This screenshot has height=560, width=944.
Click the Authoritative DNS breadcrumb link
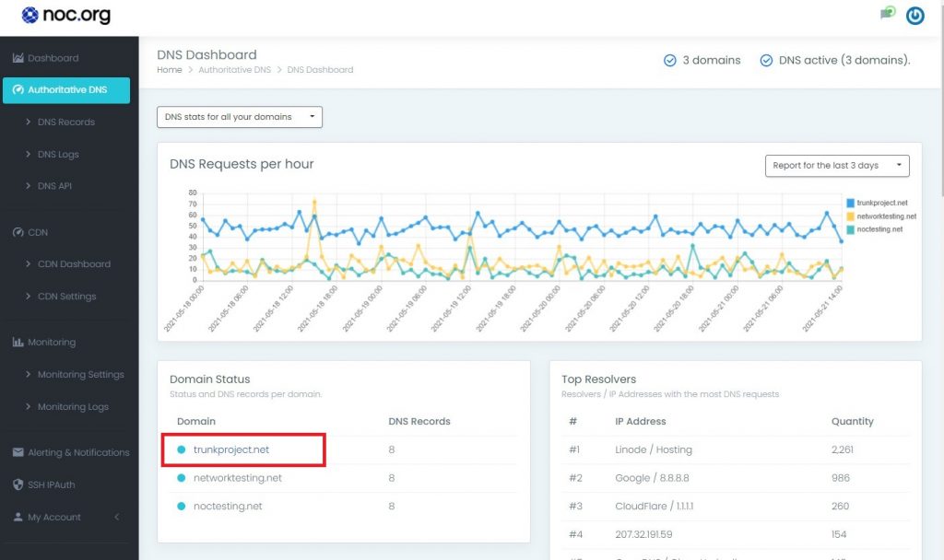point(235,70)
